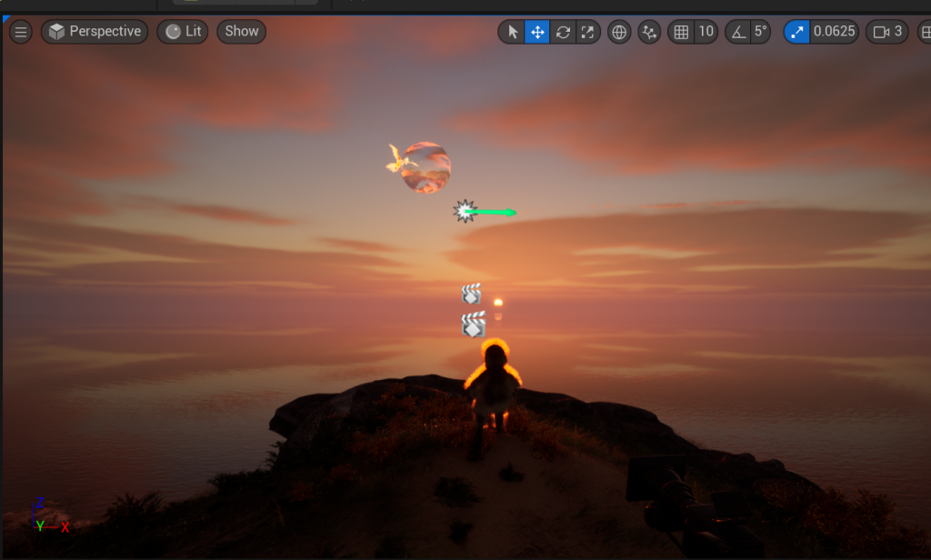Toggle rotation angle snapping icon
This screenshot has height=560, width=931.
(x=738, y=32)
